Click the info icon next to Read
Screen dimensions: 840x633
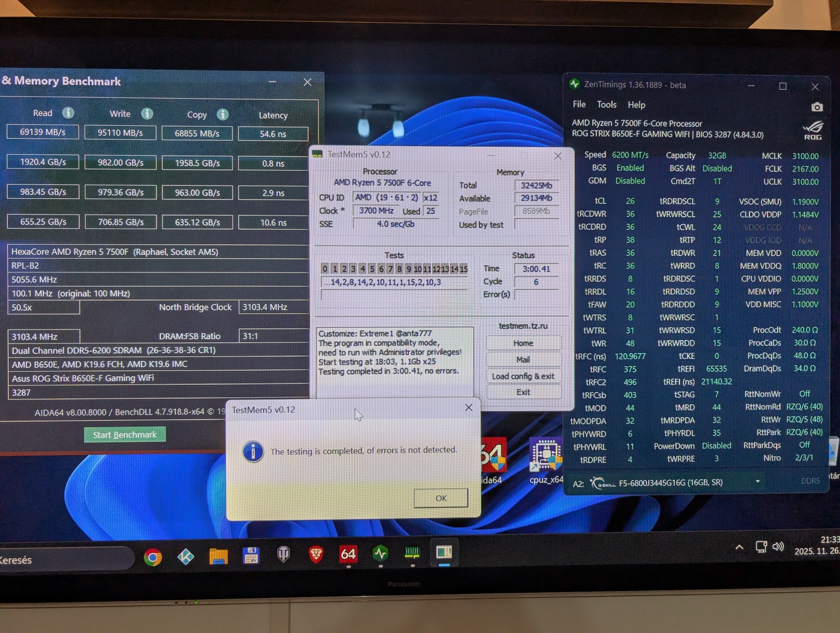[68, 113]
